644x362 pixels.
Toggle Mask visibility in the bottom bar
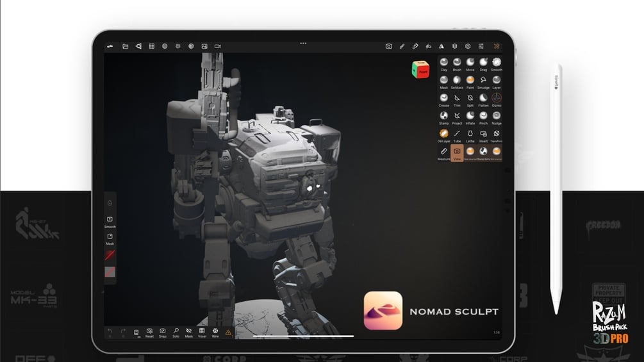pyautogui.click(x=189, y=333)
